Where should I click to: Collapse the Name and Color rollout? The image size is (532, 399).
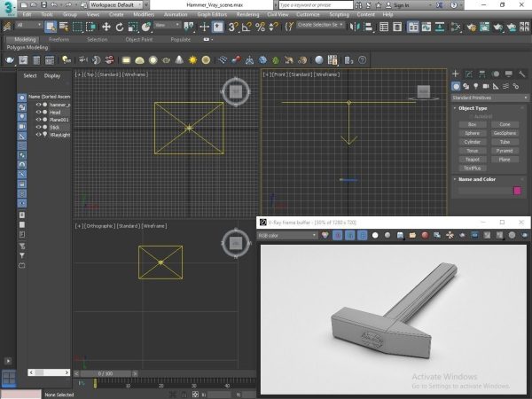(477, 179)
